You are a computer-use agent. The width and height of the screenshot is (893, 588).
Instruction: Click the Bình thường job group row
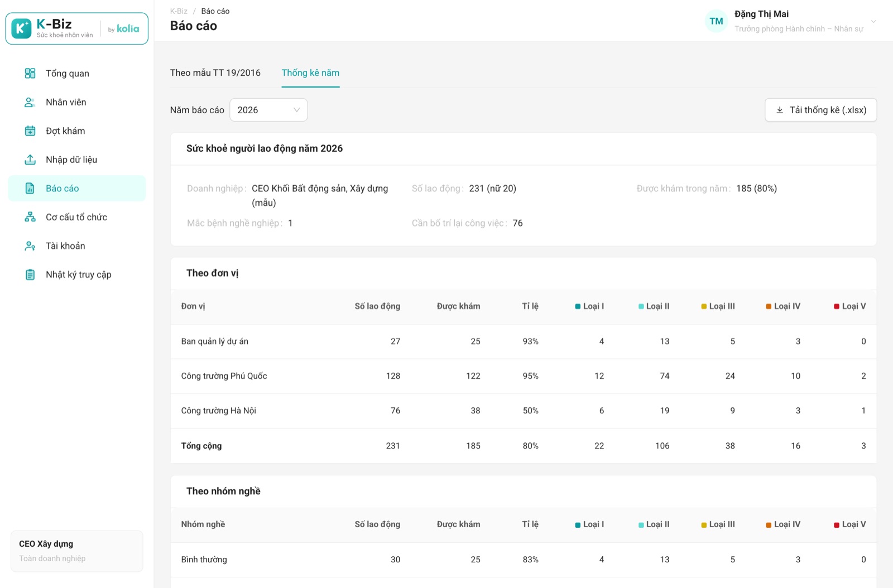coord(524,560)
